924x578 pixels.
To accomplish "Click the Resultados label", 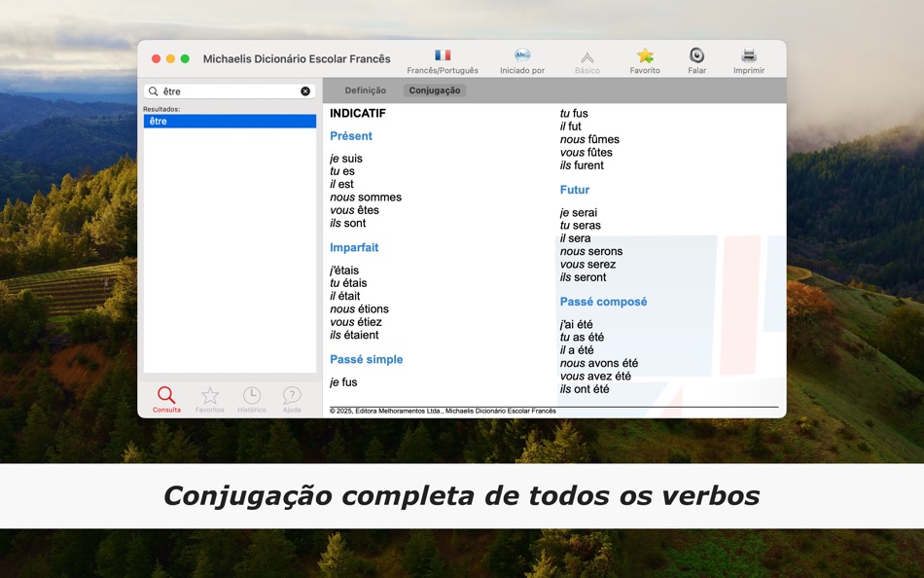I will 161,109.
